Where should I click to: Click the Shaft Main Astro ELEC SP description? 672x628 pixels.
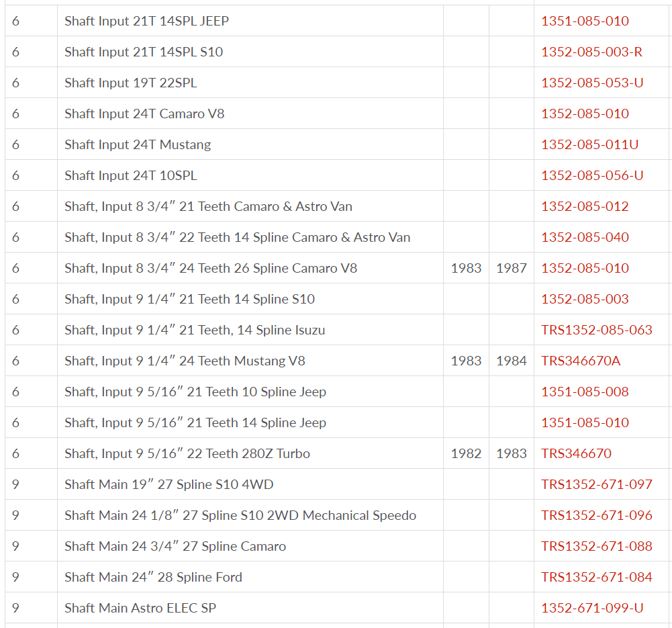[140, 607]
